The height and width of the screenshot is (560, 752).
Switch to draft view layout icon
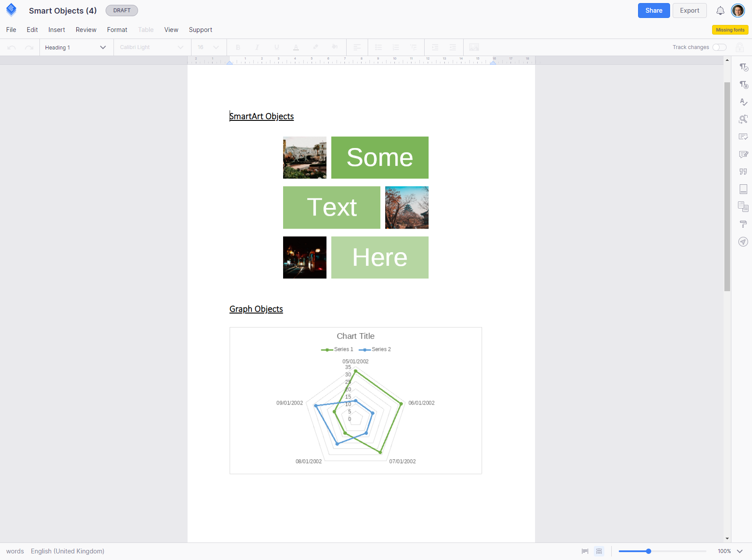coord(585,551)
